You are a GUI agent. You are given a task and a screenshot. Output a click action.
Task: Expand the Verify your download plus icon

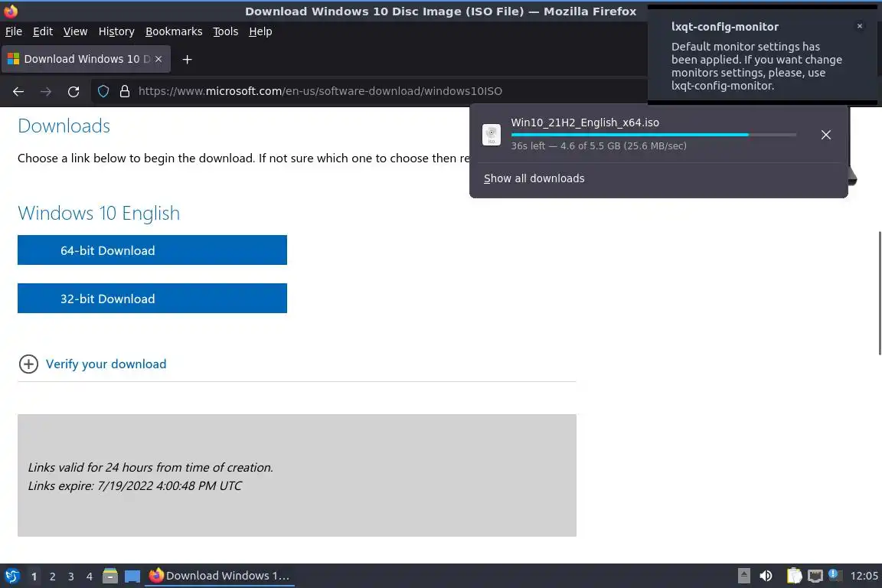pos(28,364)
